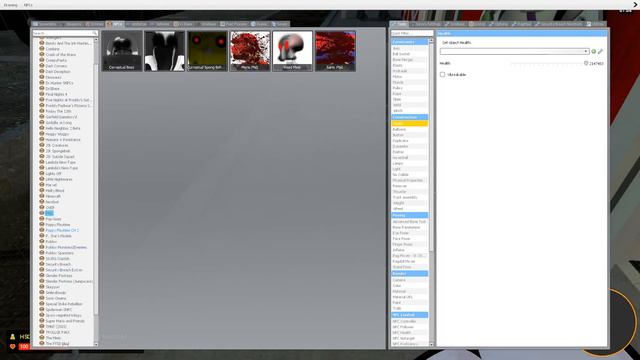
Task: Click the wrench edit-presets icon
Action: [600, 51]
